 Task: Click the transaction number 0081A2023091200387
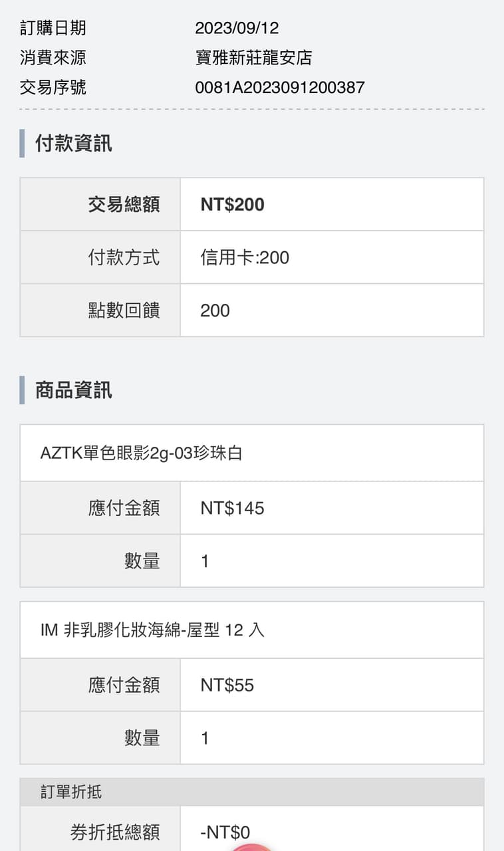click(279, 87)
